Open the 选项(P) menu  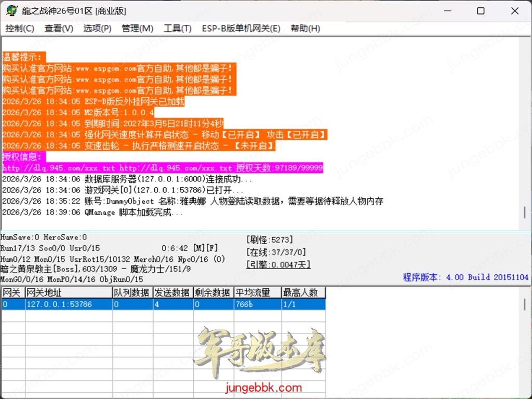[x=97, y=29]
